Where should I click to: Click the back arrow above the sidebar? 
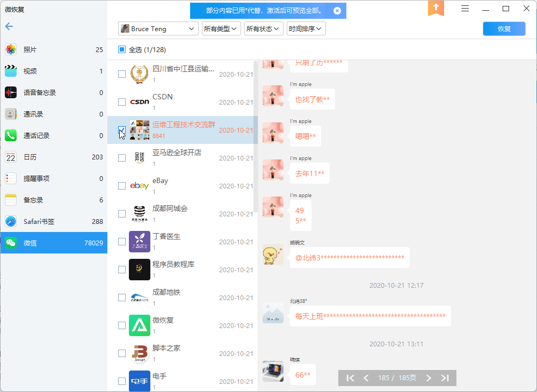[x=9, y=26]
